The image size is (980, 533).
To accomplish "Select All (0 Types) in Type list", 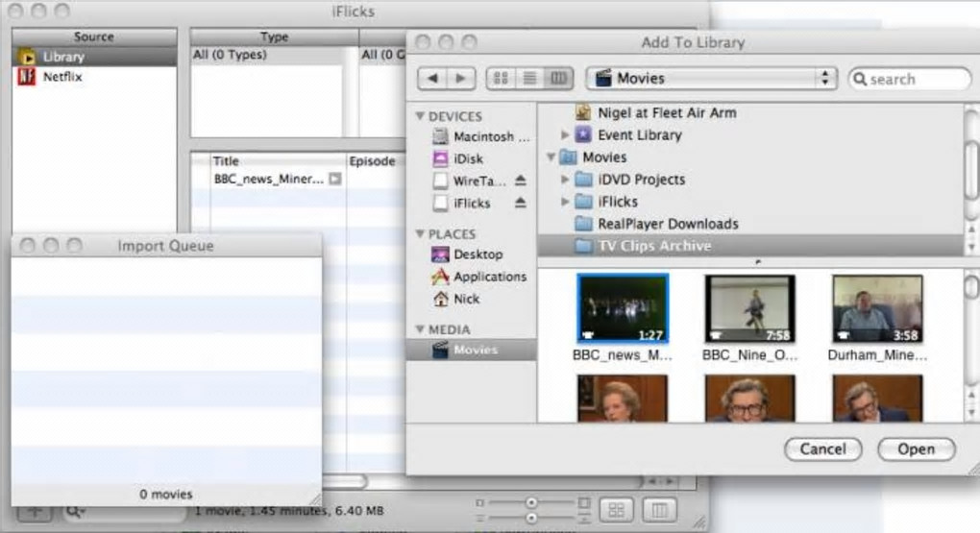I will tap(267, 55).
